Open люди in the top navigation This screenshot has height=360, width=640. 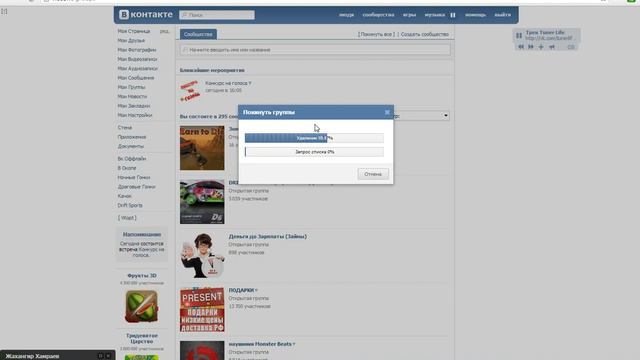click(x=347, y=15)
